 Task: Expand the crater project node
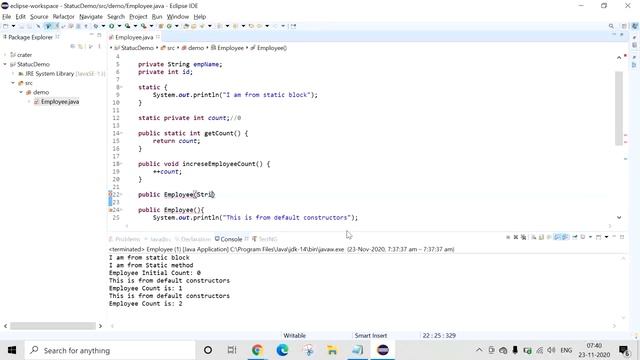(x=5, y=55)
